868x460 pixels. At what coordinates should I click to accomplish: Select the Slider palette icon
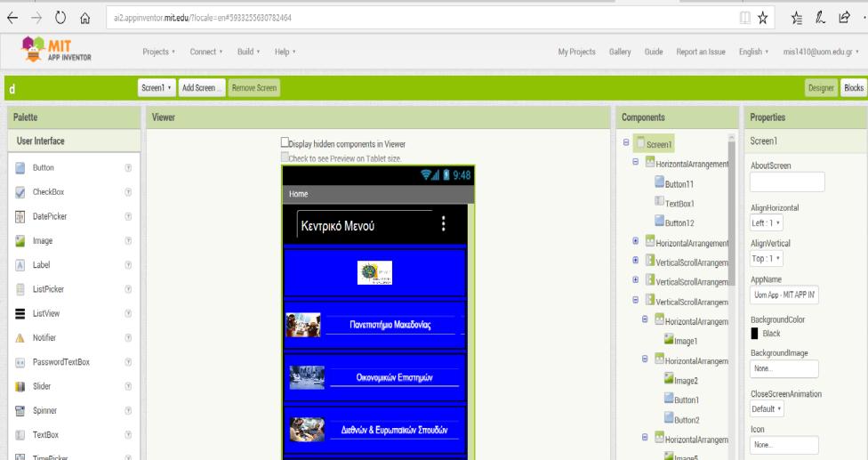pos(20,386)
